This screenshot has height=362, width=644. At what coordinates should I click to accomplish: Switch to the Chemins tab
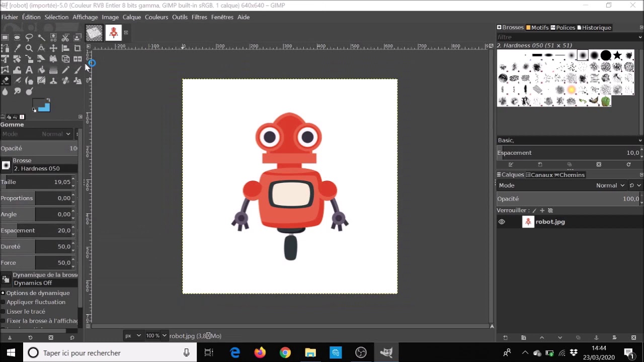(x=570, y=175)
